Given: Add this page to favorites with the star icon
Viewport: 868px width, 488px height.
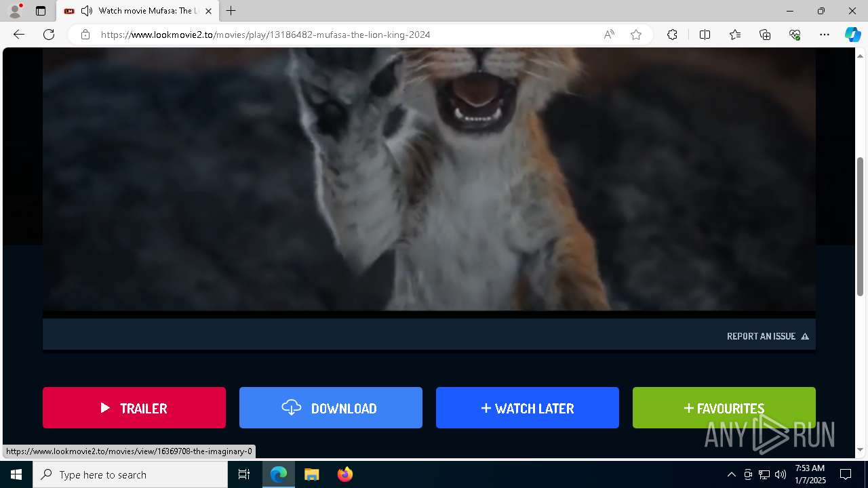Looking at the screenshot, I should [636, 35].
